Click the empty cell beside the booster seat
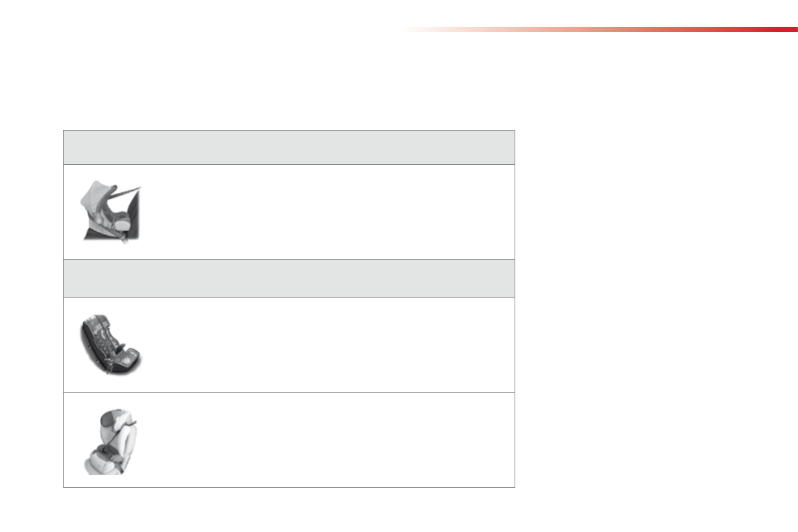Image resolution: width=798 pixels, height=532 pixels. [328, 440]
